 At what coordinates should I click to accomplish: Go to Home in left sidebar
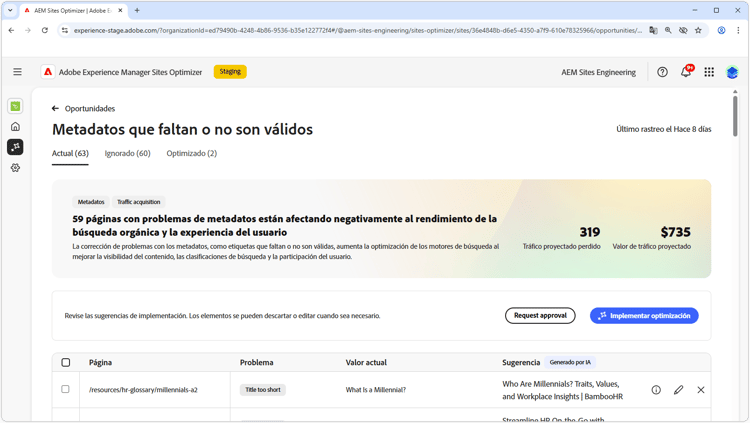(x=15, y=127)
